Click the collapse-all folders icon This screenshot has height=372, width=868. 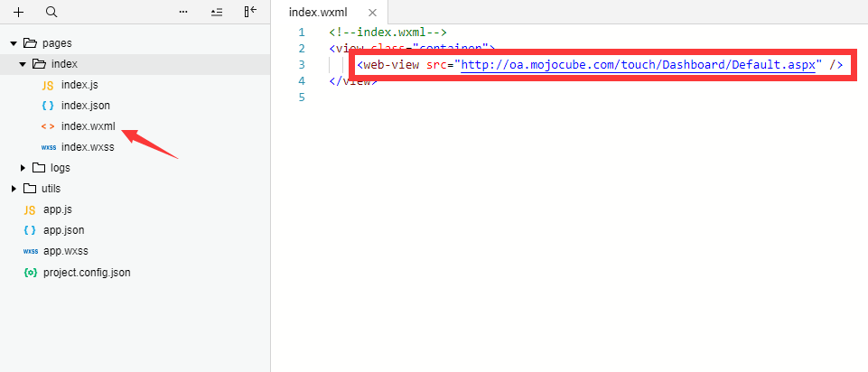click(x=217, y=12)
